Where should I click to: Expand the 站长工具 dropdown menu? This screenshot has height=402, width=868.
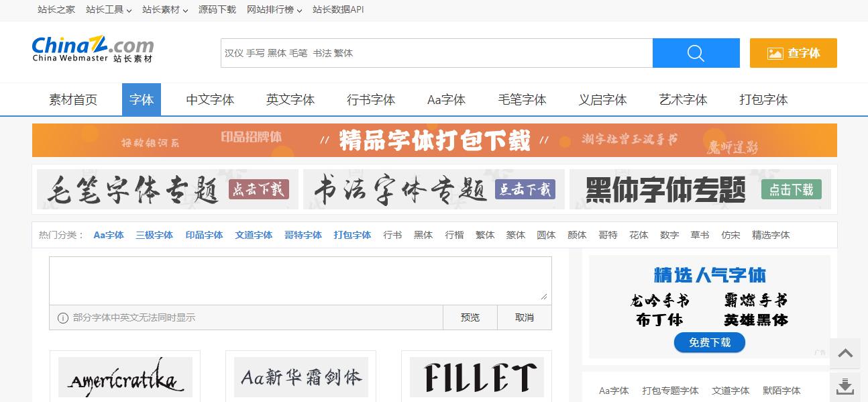107,10
